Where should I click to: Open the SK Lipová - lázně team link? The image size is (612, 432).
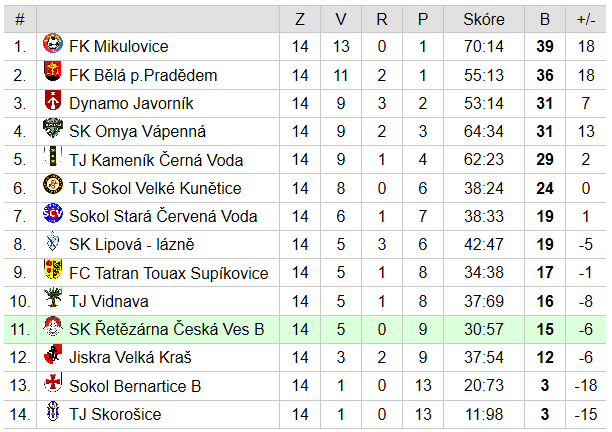tap(131, 245)
